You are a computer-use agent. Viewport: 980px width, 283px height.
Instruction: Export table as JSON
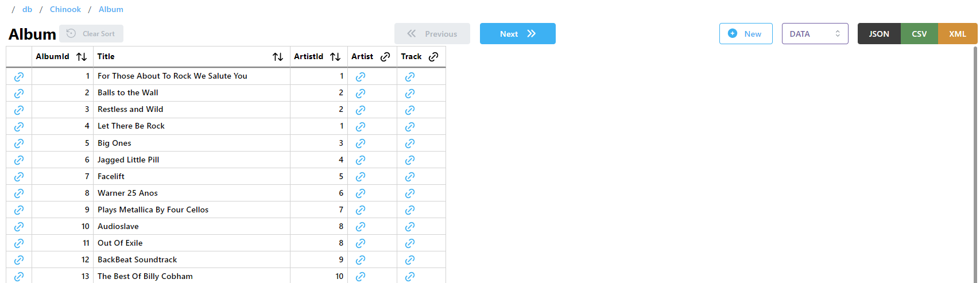(x=878, y=34)
